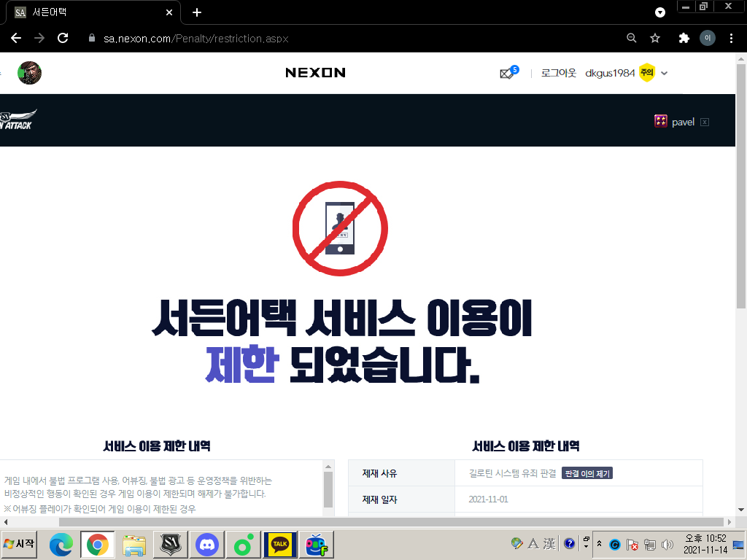Click the 로그아웃 logout link

pos(558,73)
